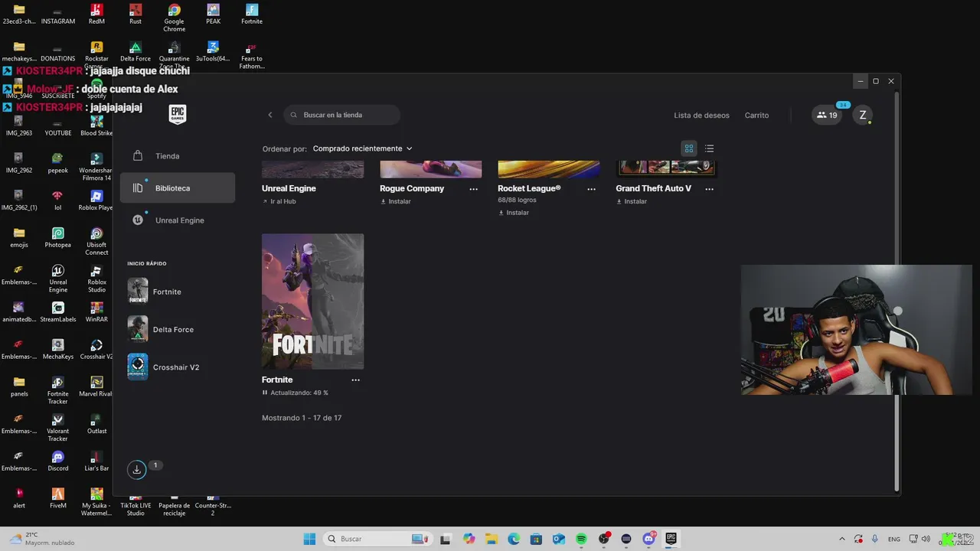The image size is (980, 551).
Task: Open the friends list showing 19
Action: (x=827, y=115)
